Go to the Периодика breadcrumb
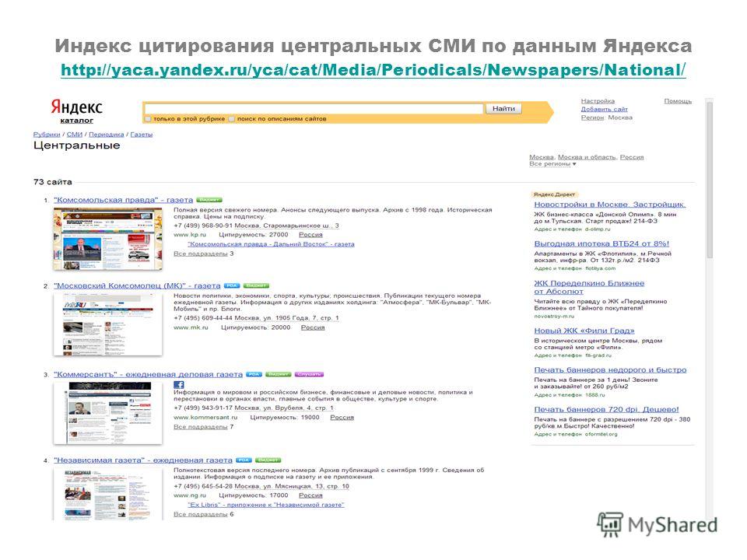Screen dimensions: 747x560 [107, 135]
